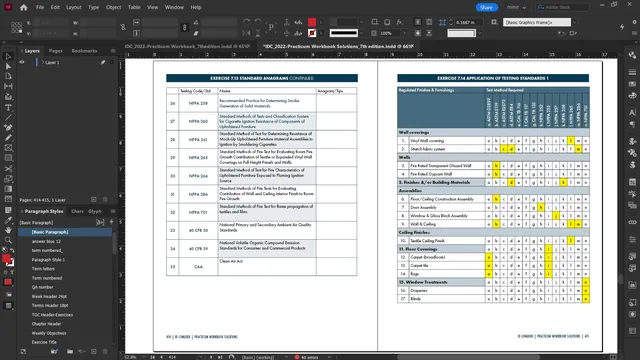Create new paragraph style icon
Image resolution: width=640 pixels, height=360 pixels.
pyautogui.click(x=94, y=351)
